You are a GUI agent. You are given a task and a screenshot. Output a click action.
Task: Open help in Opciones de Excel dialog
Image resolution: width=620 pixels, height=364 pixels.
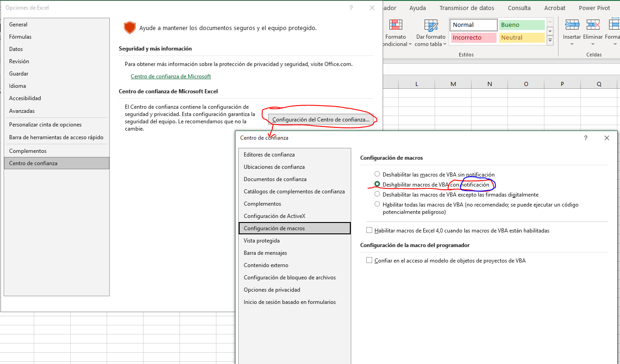pos(351,8)
